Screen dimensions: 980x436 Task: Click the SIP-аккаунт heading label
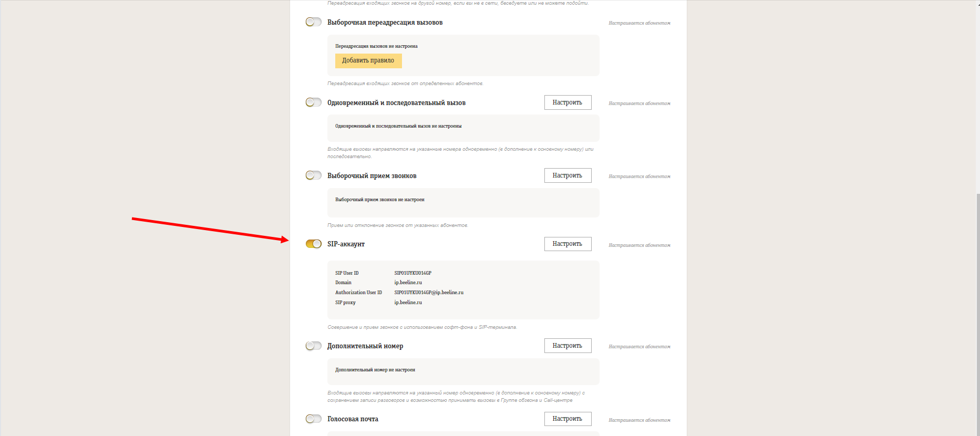coord(346,244)
